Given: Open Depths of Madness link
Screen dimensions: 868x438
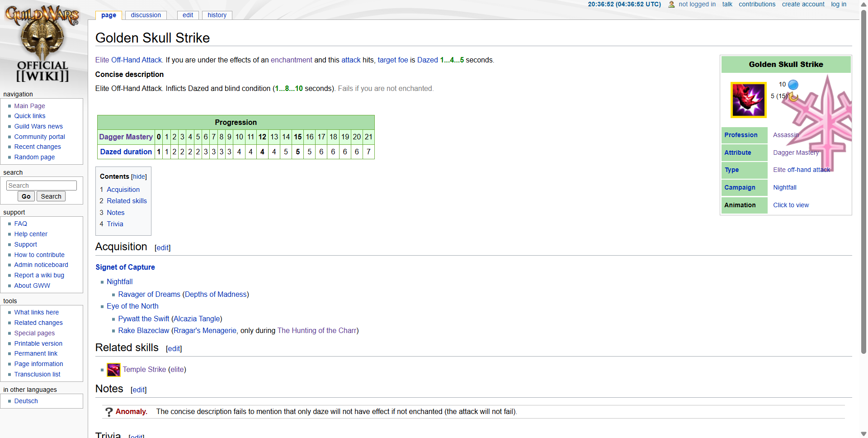Looking at the screenshot, I should pyautogui.click(x=216, y=295).
